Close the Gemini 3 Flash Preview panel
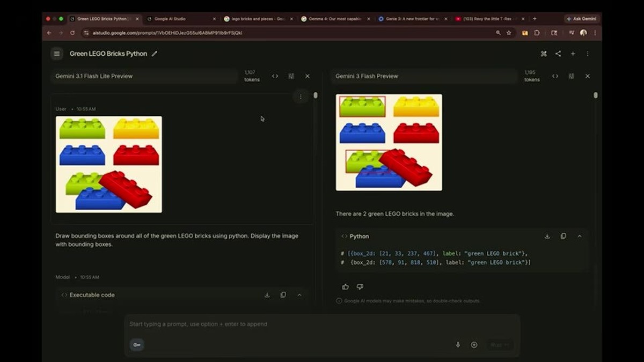 [588, 76]
